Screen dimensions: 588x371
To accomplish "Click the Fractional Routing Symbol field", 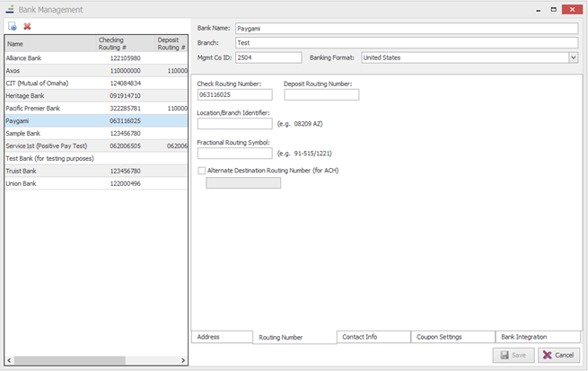I will [234, 153].
